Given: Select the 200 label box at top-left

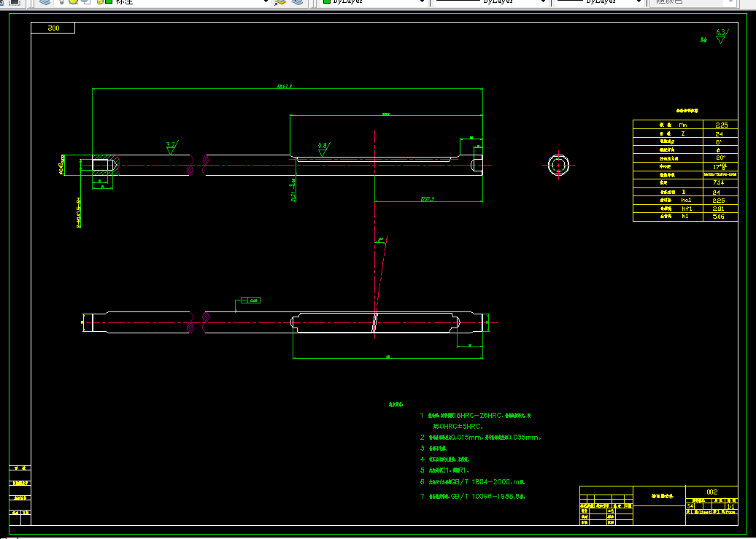Looking at the screenshot, I should (53, 28).
